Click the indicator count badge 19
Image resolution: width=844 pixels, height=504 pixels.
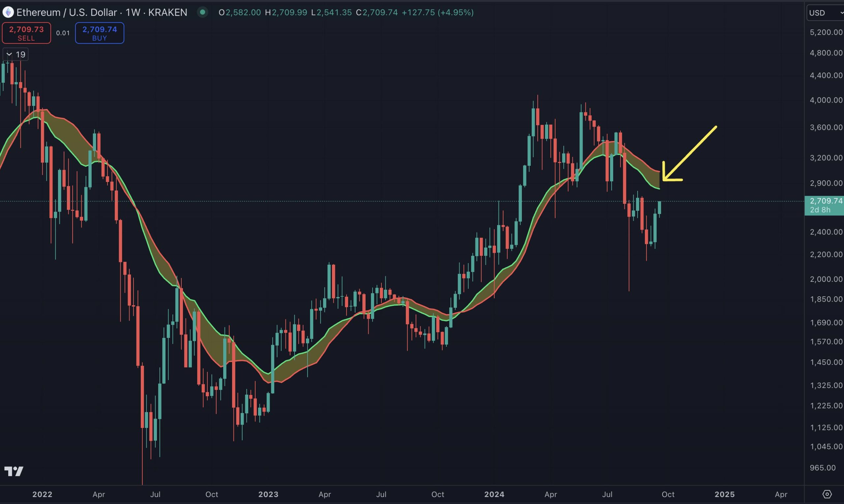[15, 54]
